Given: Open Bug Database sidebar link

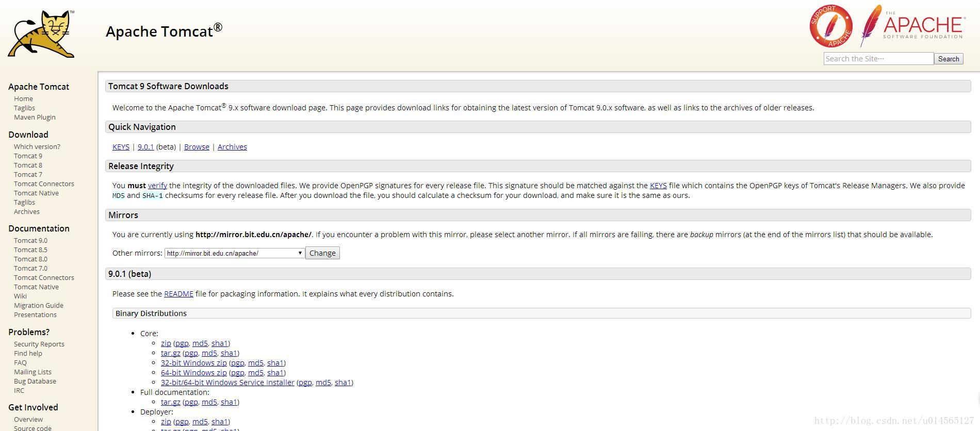Looking at the screenshot, I should click(35, 382).
